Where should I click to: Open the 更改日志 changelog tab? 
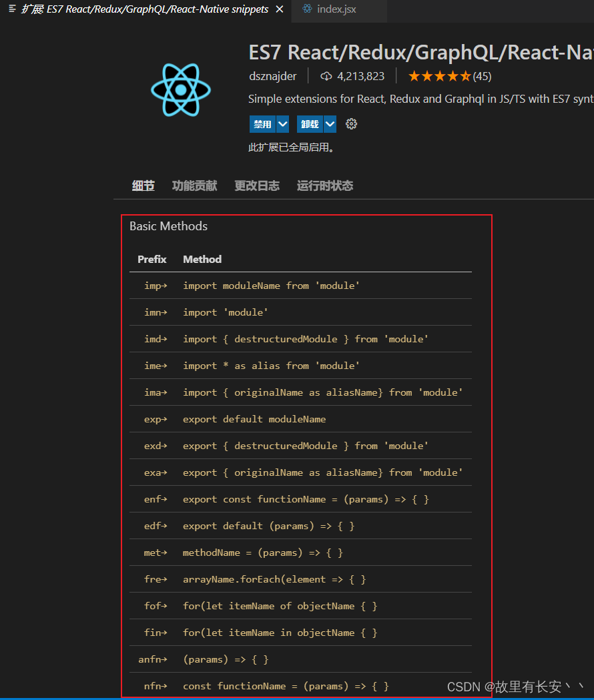(x=257, y=186)
